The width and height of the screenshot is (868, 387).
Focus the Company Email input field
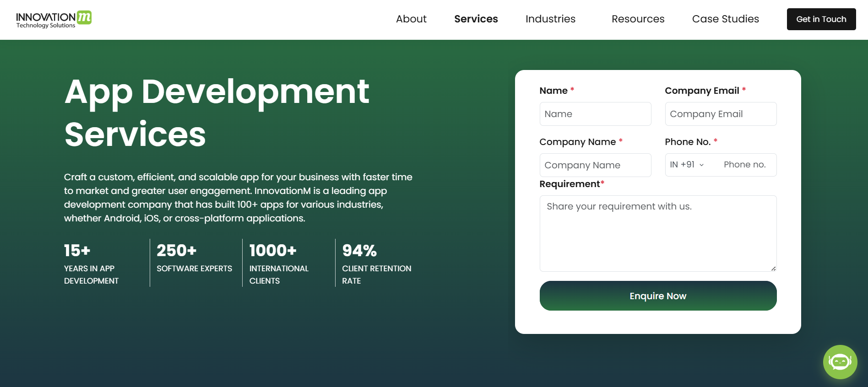point(721,114)
